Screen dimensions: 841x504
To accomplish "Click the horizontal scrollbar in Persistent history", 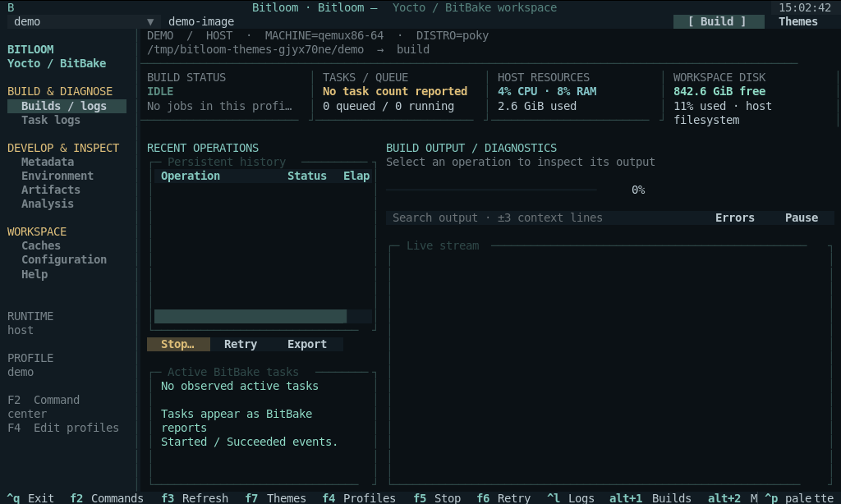I will tap(263, 316).
